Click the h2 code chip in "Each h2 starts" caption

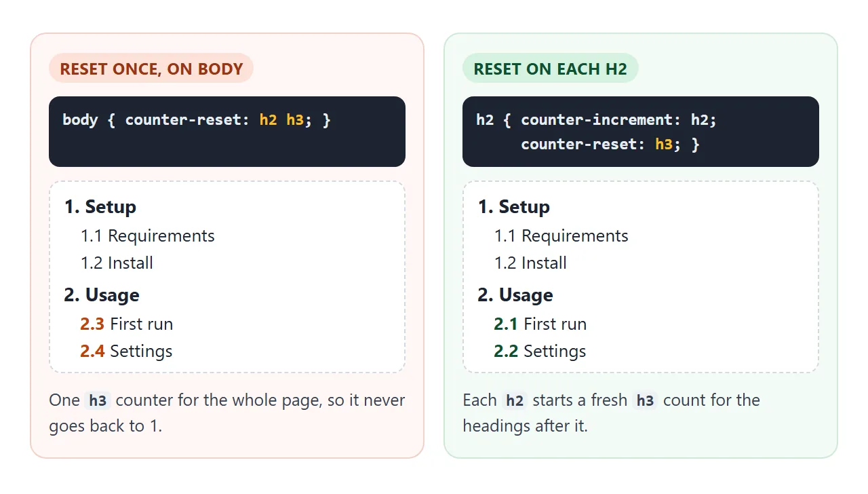[515, 400]
